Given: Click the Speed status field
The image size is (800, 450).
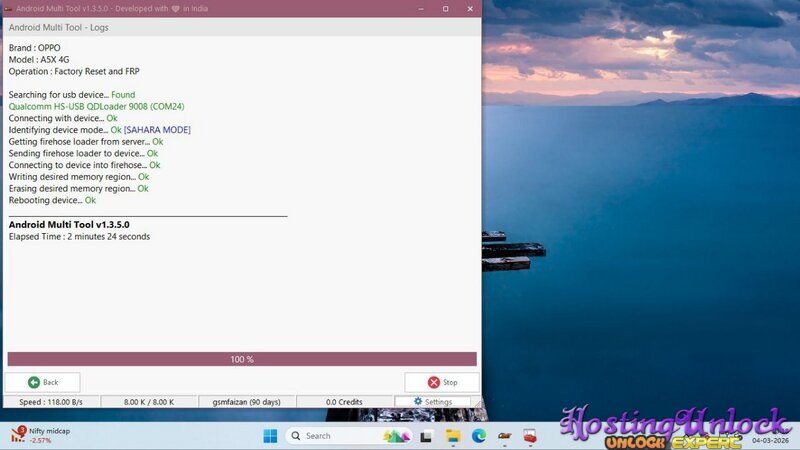Looking at the screenshot, I should pyautogui.click(x=51, y=402).
